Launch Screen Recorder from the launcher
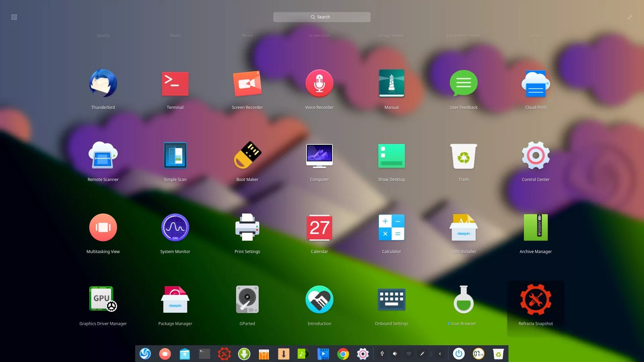 click(x=247, y=83)
